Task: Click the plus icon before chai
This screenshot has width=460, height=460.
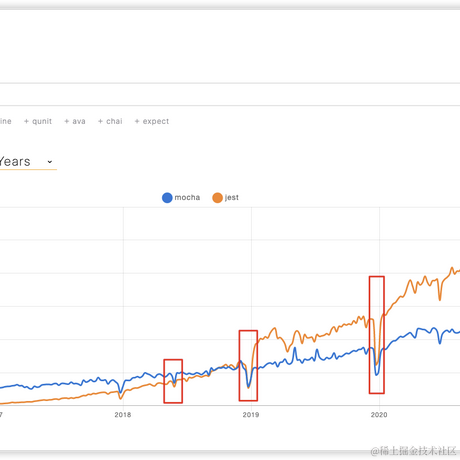Action: (x=100, y=121)
